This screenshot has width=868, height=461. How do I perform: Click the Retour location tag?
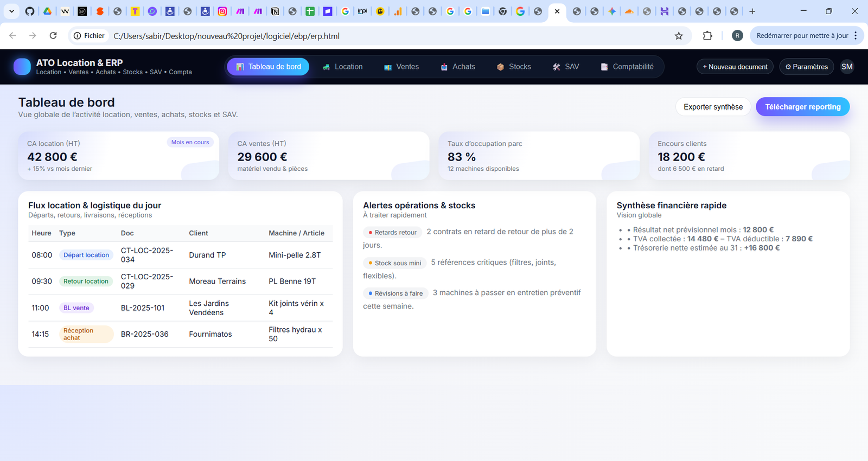[86, 281]
